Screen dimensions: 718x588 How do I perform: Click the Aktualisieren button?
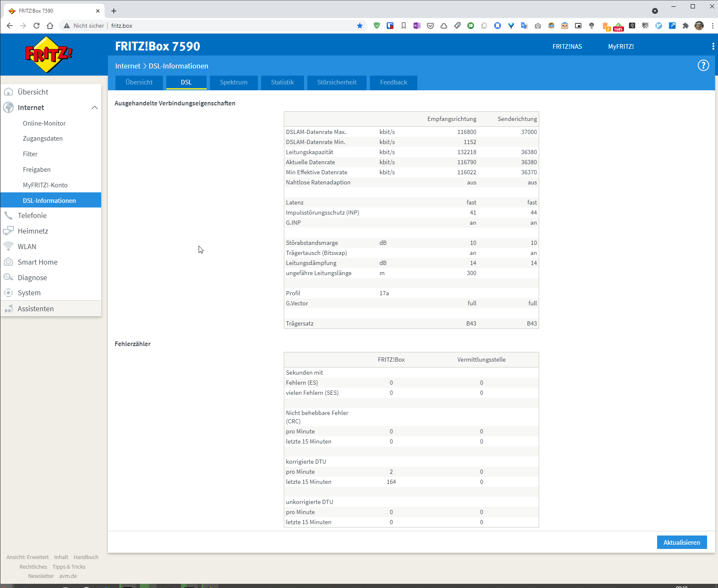682,542
